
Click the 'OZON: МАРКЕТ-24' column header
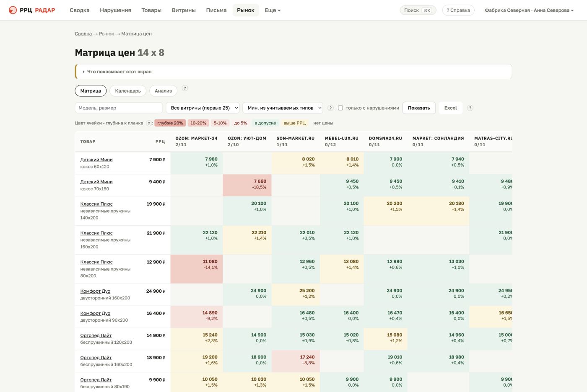tap(196, 142)
